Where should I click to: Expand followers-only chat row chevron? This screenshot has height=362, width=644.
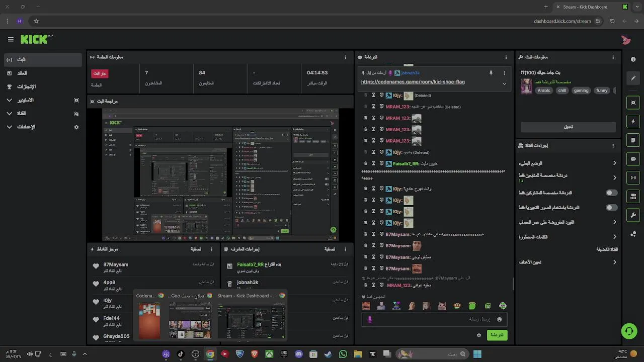(x=614, y=177)
